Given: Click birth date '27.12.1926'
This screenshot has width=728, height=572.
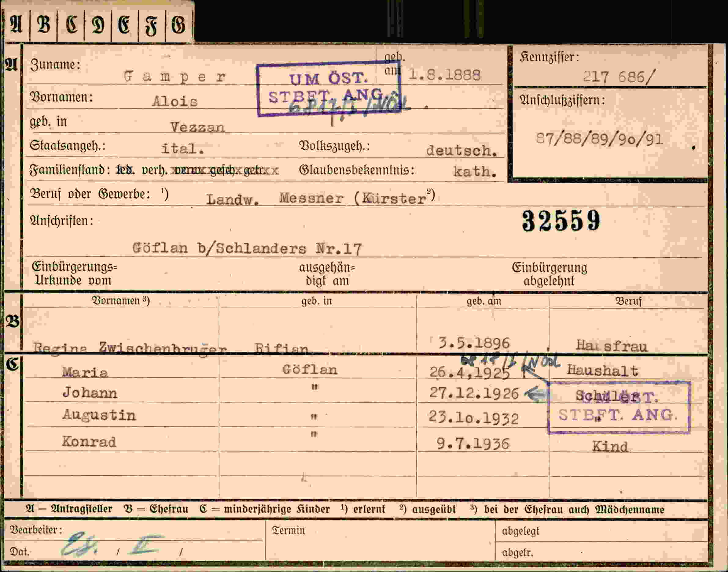Looking at the screenshot, I should pyautogui.click(x=474, y=393).
